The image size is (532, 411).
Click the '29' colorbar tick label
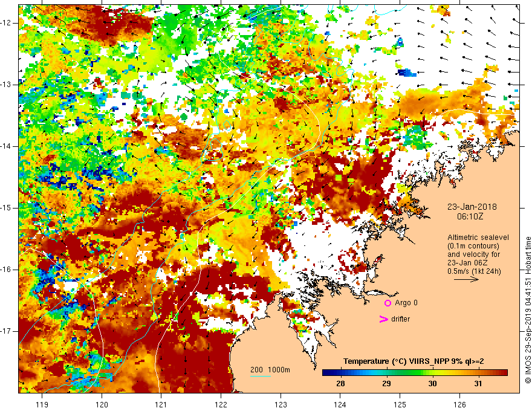coord(386,384)
